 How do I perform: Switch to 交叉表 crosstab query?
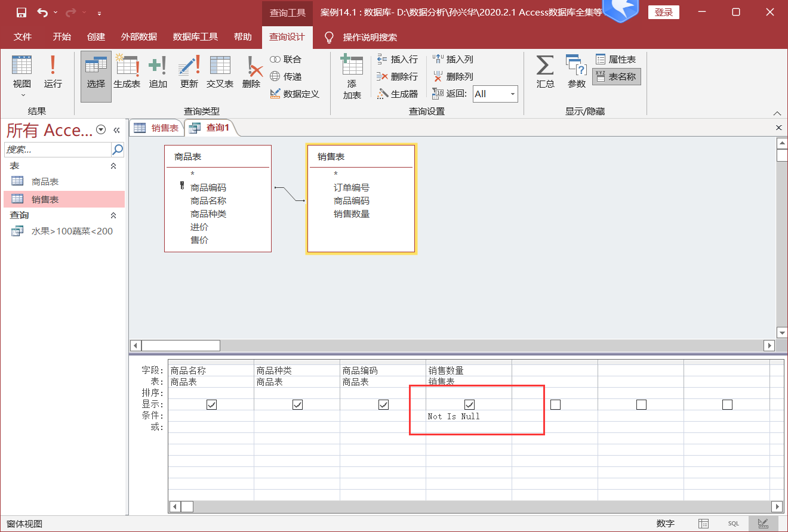(x=220, y=73)
